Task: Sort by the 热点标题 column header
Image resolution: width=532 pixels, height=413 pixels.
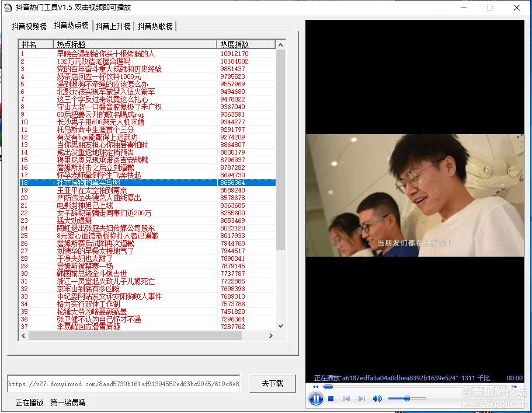Action: point(135,44)
